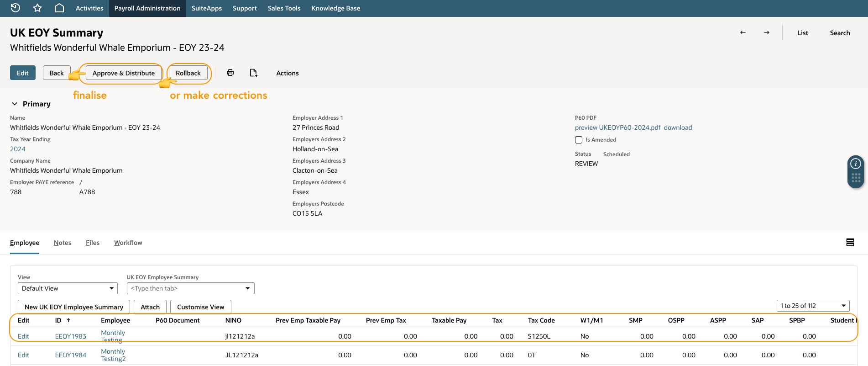
Task: Toggle subtab layout view icon
Action: [x=850, y=242]
